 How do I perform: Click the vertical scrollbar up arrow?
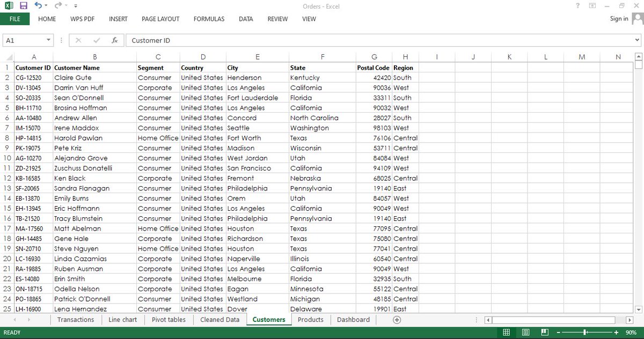[638, 56]
